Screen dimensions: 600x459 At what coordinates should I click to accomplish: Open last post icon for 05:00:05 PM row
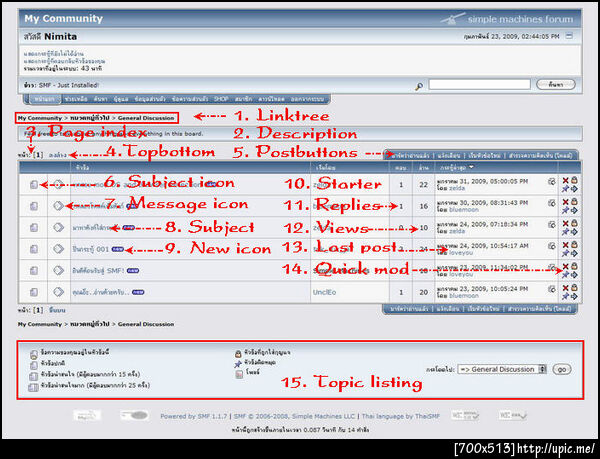pyautogui.click(x=551, y=182)
